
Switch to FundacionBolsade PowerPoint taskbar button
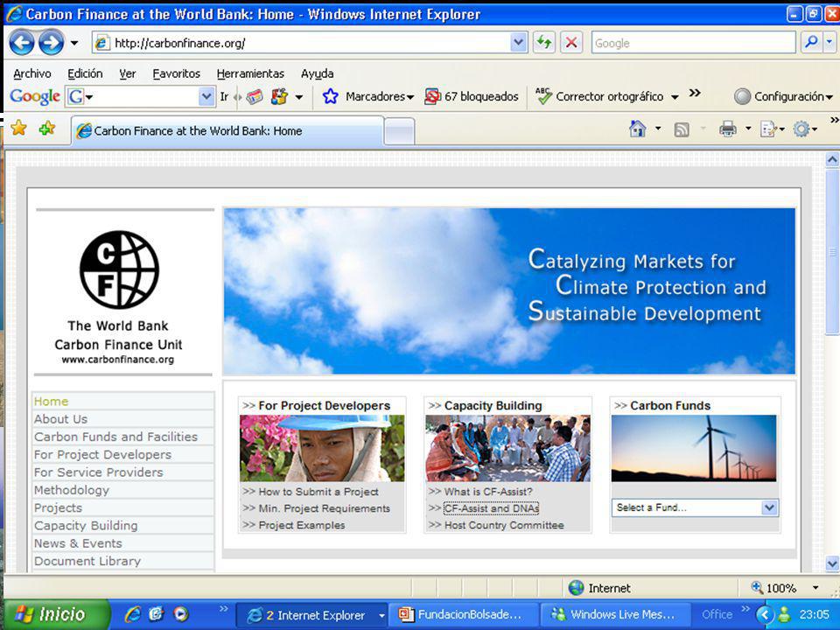[464, 614]
